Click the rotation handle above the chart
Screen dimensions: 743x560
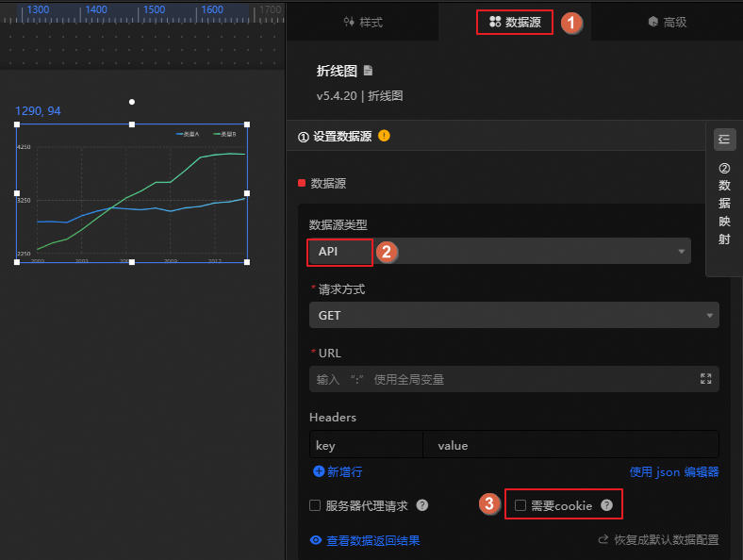coord(132,102)
